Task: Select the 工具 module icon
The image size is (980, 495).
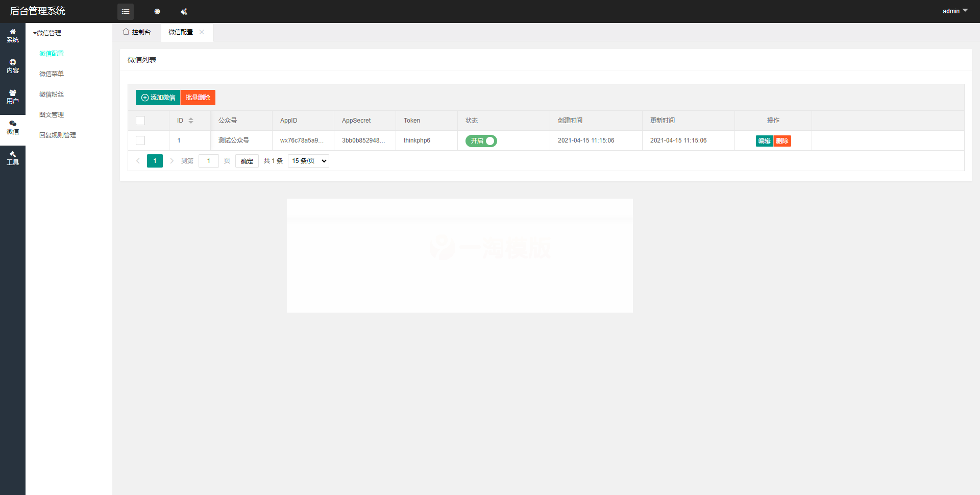Action: [13, 158]
